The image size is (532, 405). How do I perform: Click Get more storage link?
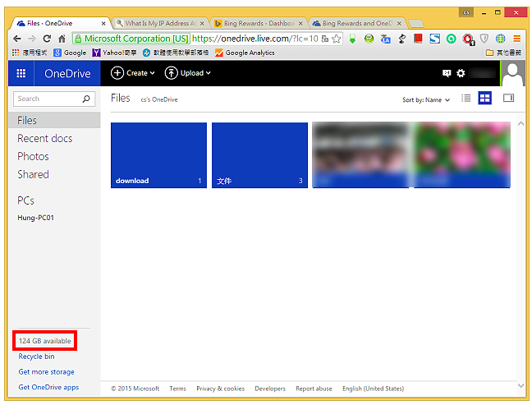[x=46, y=372]
